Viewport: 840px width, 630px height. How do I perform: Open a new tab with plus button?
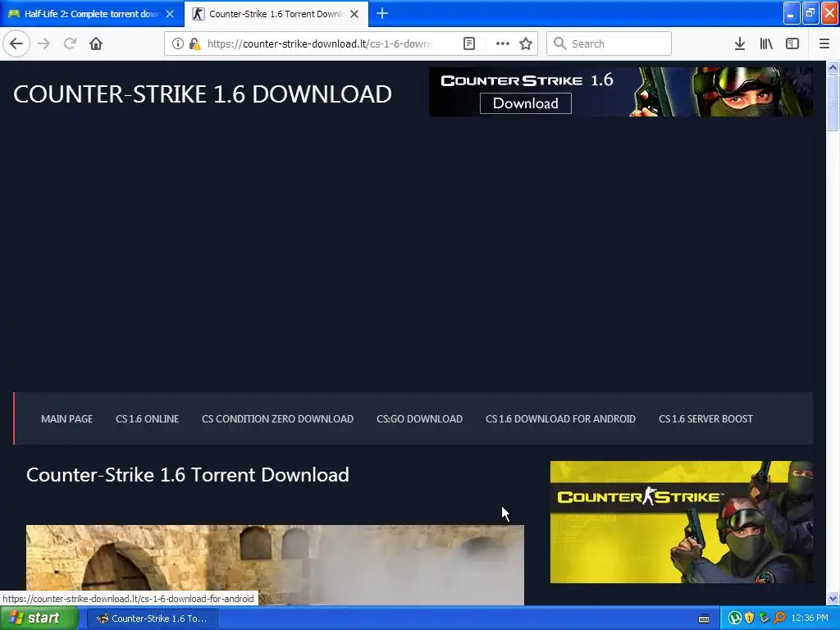coord(382,13)
